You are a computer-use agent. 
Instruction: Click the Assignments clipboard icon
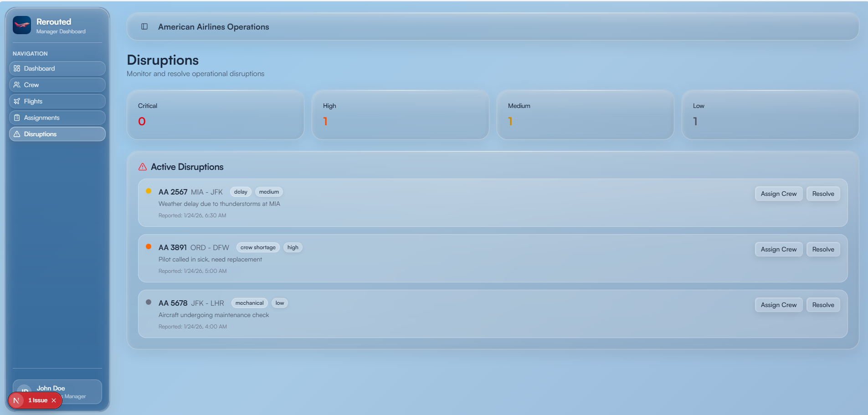(x=17, y=118)
